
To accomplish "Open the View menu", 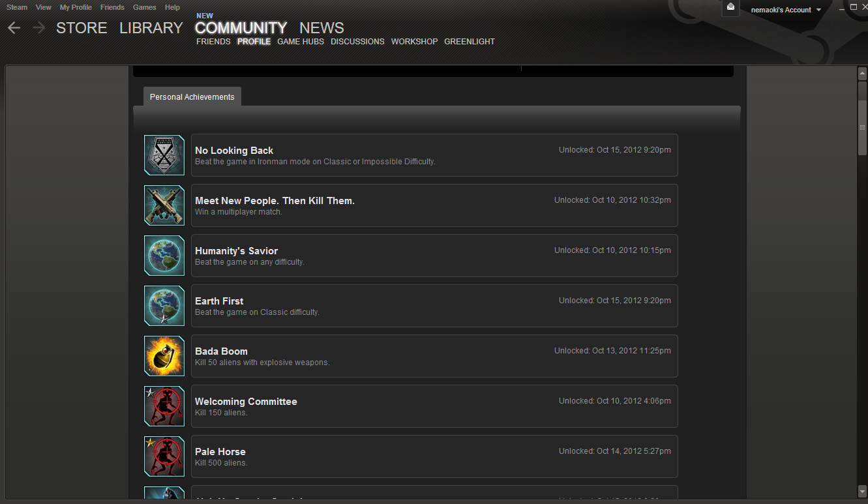I will [44, 7].
